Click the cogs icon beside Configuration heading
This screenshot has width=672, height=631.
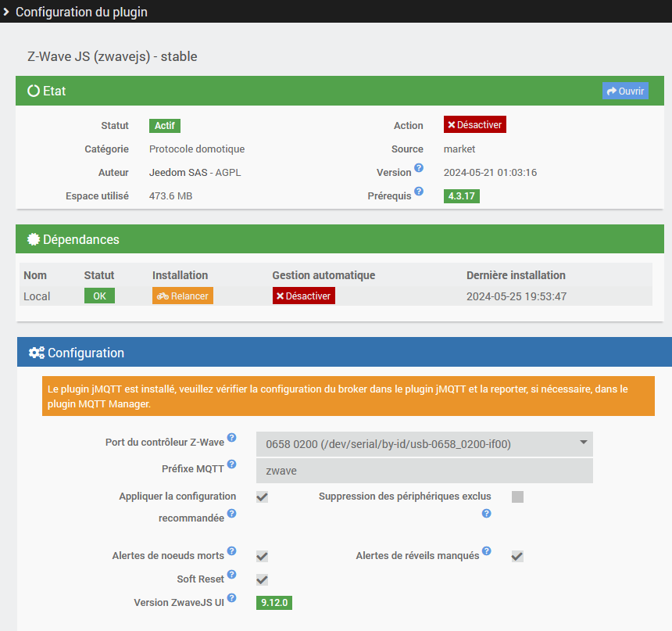[37, 353]
